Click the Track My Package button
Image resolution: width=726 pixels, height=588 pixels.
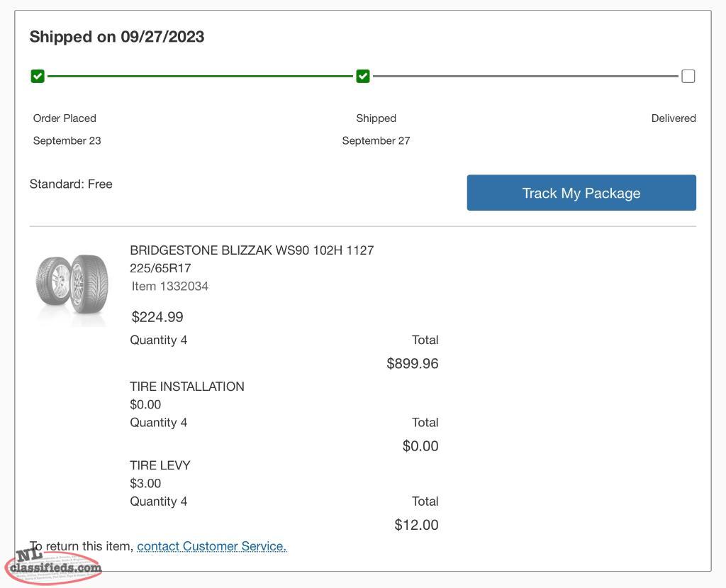point(581,193)
